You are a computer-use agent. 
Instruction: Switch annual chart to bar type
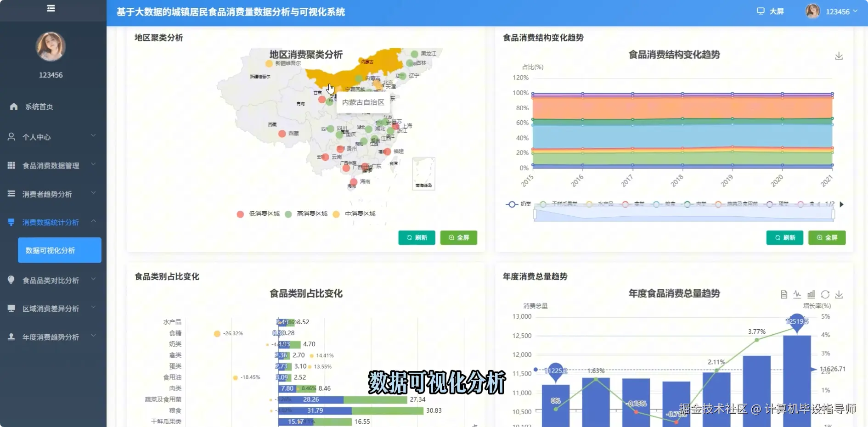point(811,295)
